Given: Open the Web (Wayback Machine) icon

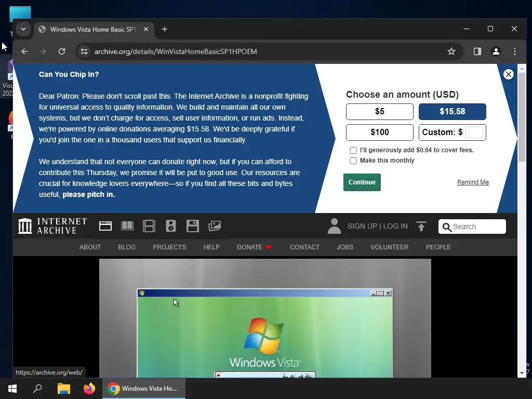Looking at the screenshot, I should tap(105, 226).
